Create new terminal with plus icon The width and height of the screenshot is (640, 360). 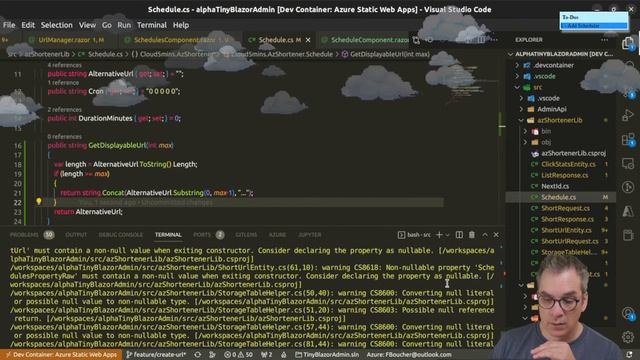tap(439, 235)
